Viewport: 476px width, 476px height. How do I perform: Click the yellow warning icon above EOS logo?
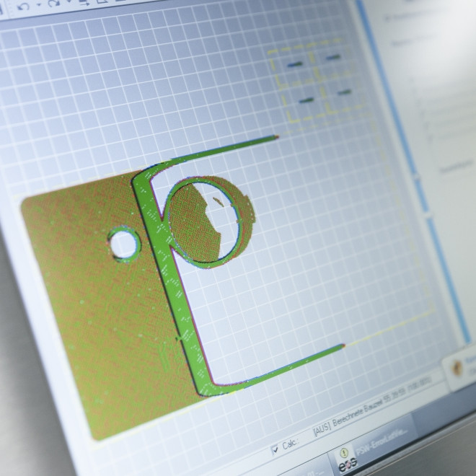[x=343, y=451]
